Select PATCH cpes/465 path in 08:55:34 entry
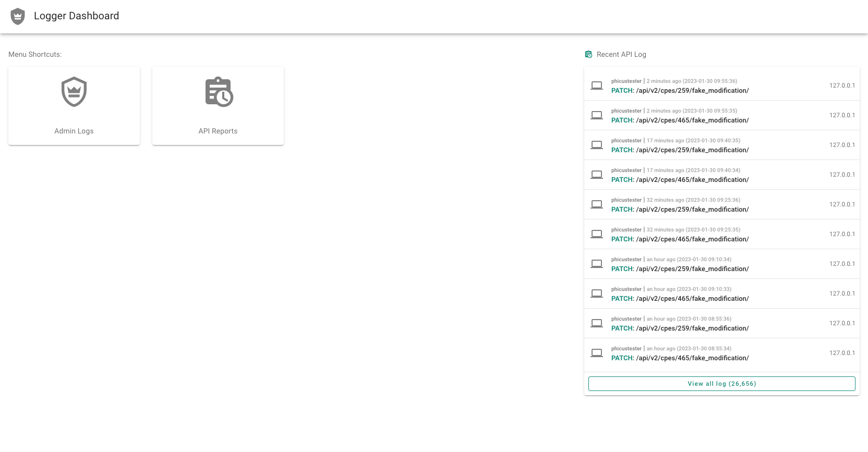The height and width of the screenshot is (452, 868). point(680,358)
